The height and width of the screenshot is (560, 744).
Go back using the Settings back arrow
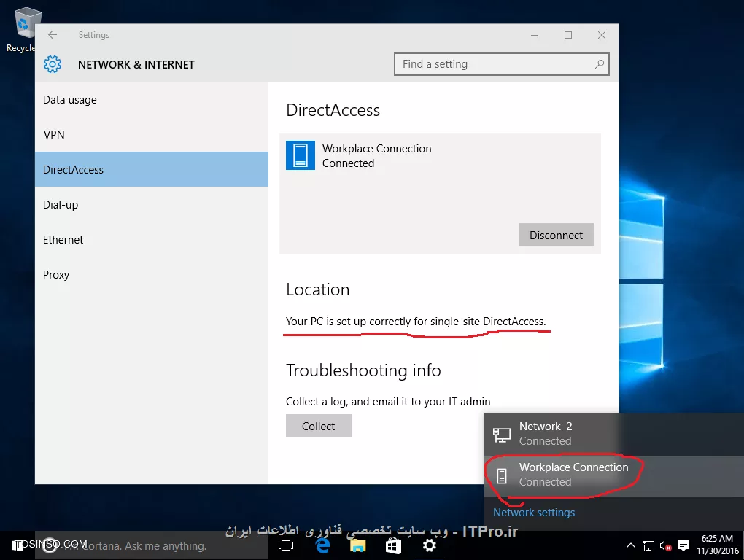pyautogui.click(x=53, y=34)
